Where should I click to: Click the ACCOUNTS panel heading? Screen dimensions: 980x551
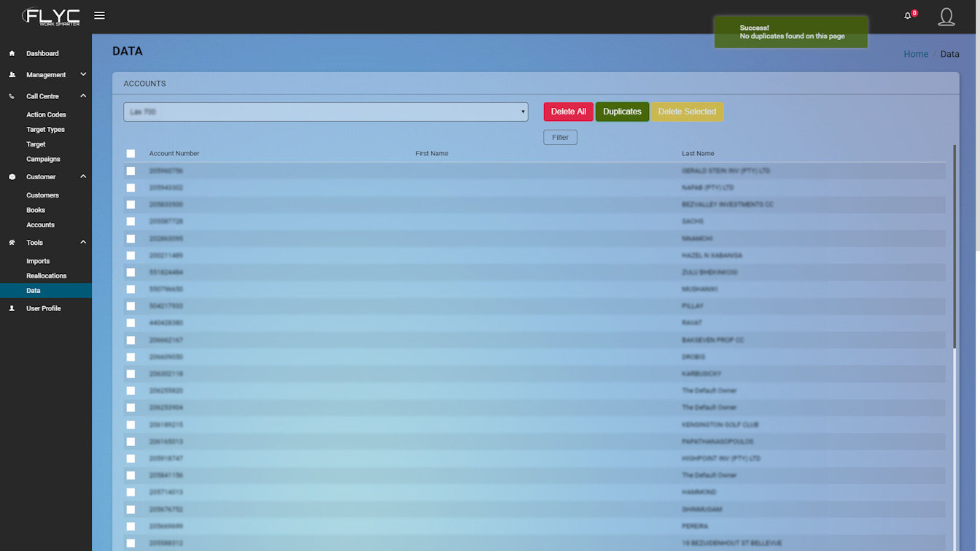coord(144,84)
